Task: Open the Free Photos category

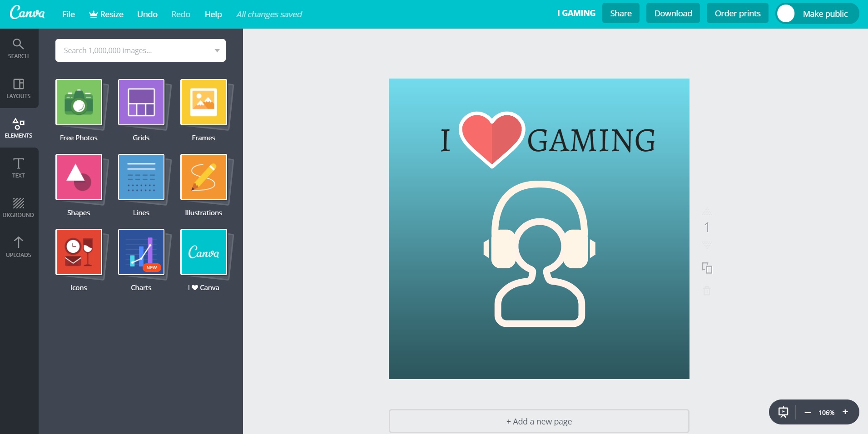Action: click(x=79, y=103)
